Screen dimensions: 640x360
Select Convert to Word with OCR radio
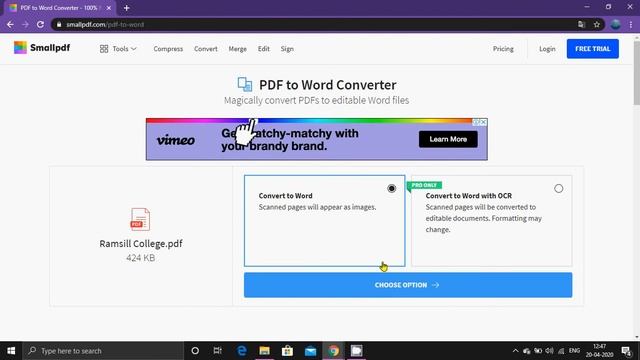558,188
